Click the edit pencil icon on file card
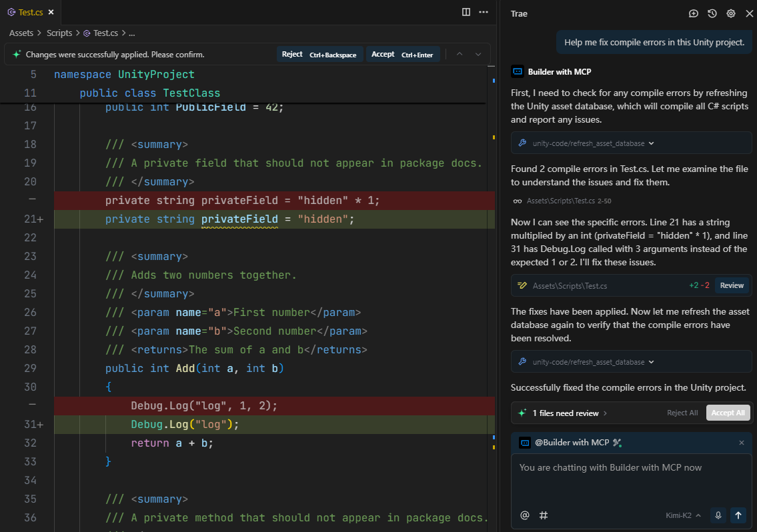 [522, 285]
